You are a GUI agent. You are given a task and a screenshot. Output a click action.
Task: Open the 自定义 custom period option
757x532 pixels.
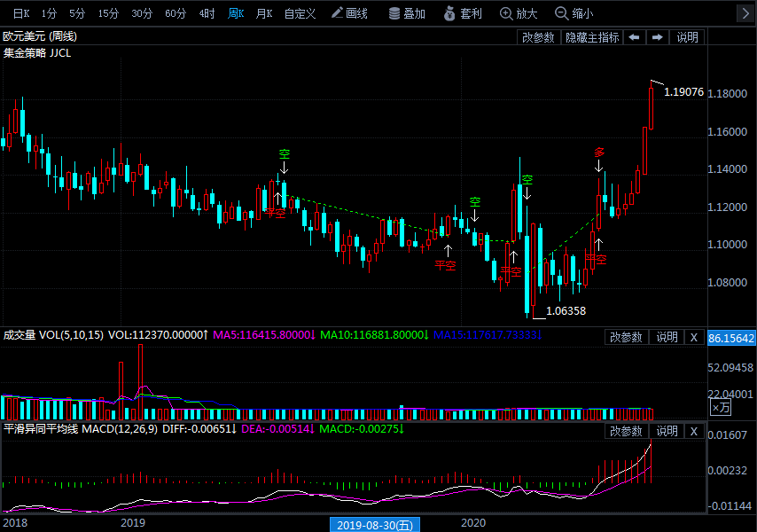click(300, 13)
